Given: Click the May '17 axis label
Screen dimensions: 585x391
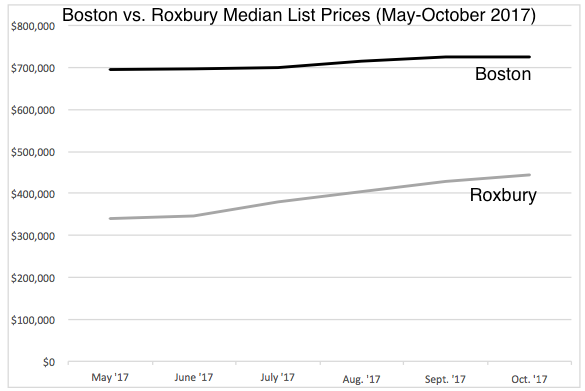Looking at the screenshot, I should pyautogui.click(x=110, y=377).
